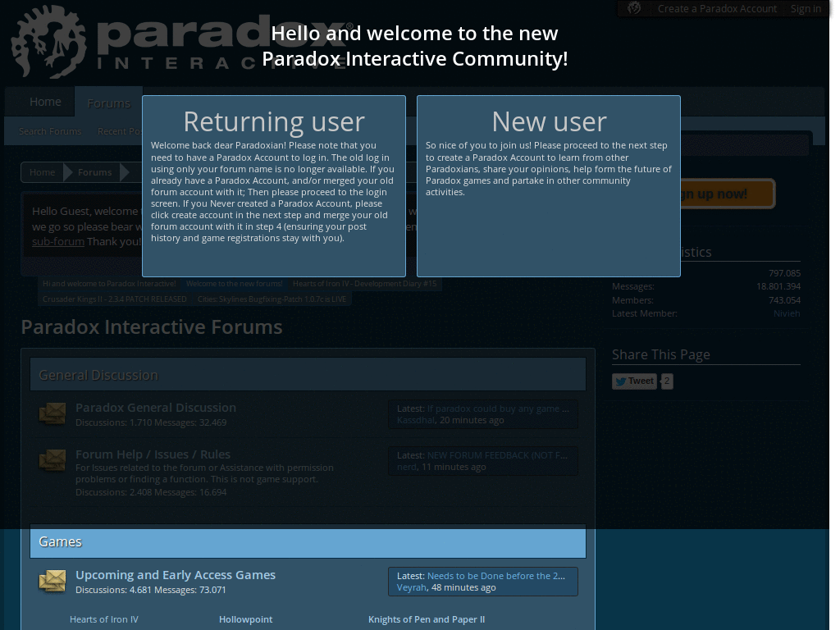The height and width of the screenshot is (630, 840).
Task: Open the Games category header
Action: 308,541
